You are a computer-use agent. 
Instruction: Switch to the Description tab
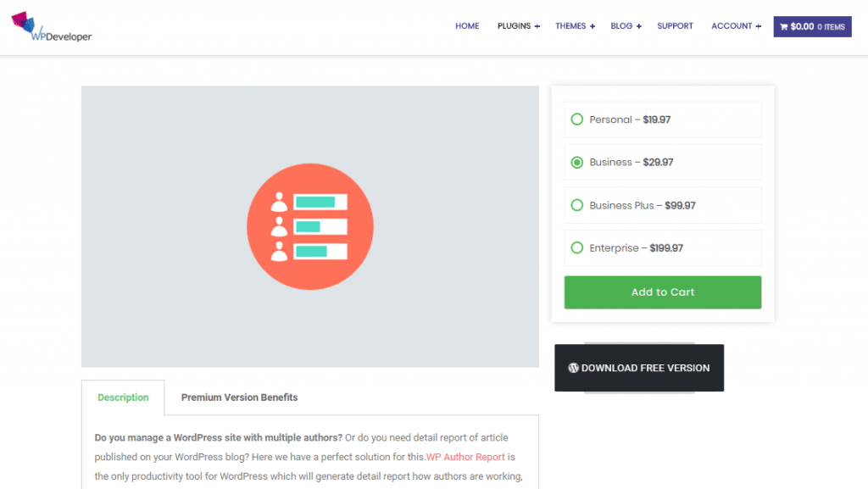123,397
